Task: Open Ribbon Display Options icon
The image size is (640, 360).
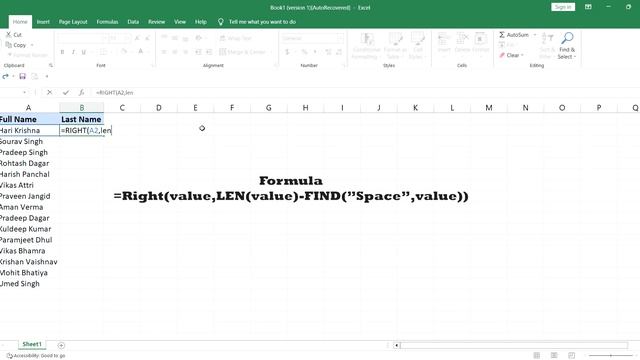Action: (588, 7)
